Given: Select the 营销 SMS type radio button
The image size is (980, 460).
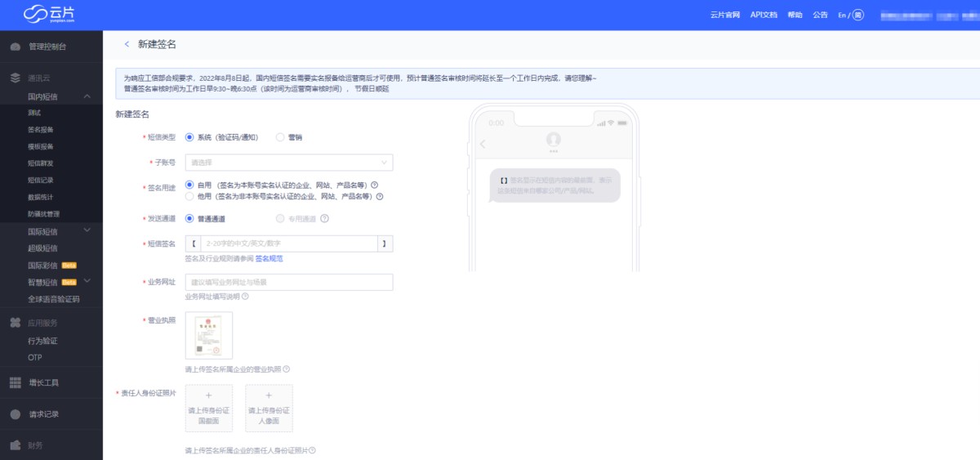Looking at the screenshot, I should (280, 137).
